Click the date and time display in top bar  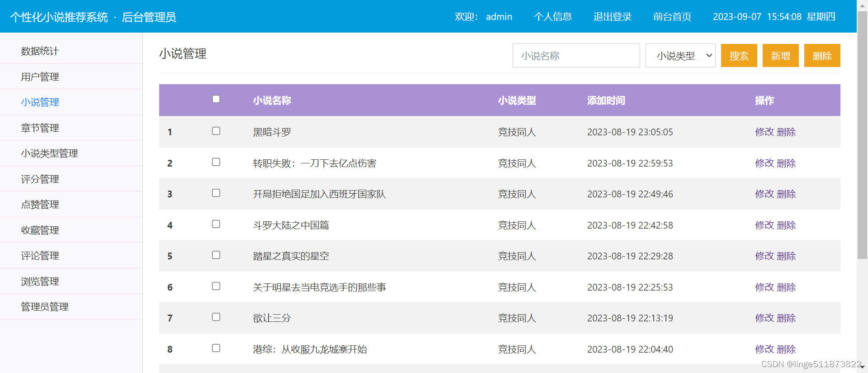pyautogui.click(x=774, y=17)
